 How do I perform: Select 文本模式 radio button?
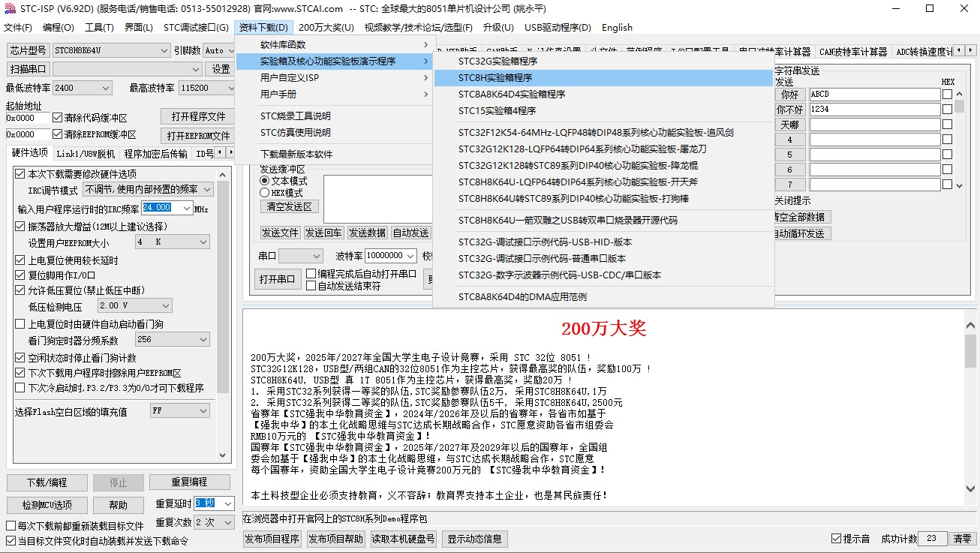264,181
